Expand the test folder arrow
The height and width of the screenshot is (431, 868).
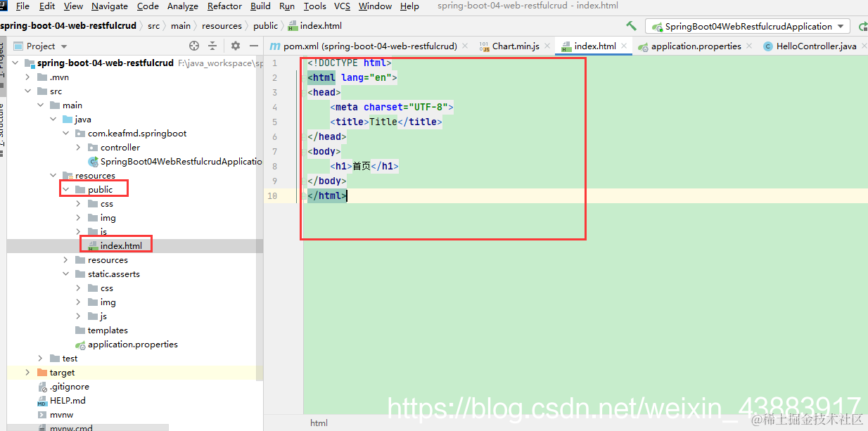[41, 359]
